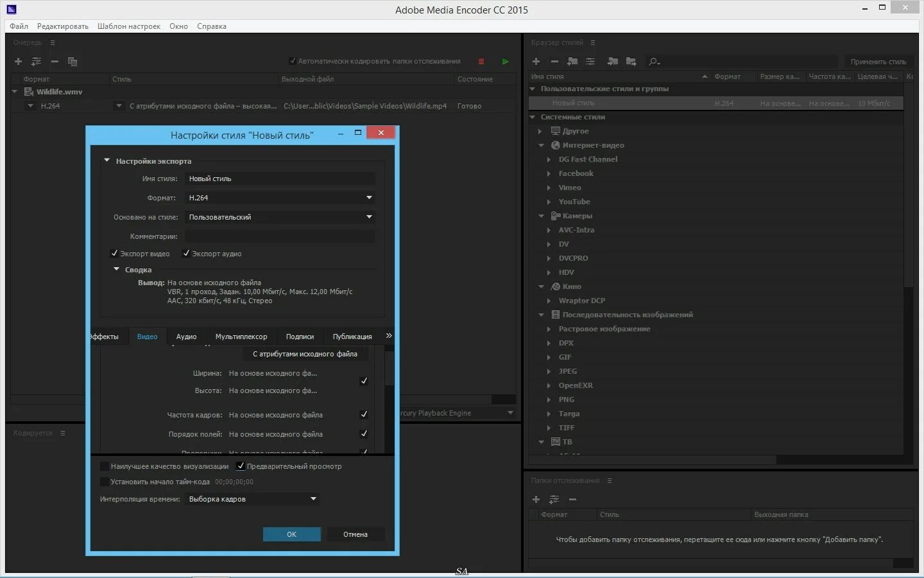Screen dimensions: 924x578
Task: Stop queue red square button
Action: [x=481, y=62]
